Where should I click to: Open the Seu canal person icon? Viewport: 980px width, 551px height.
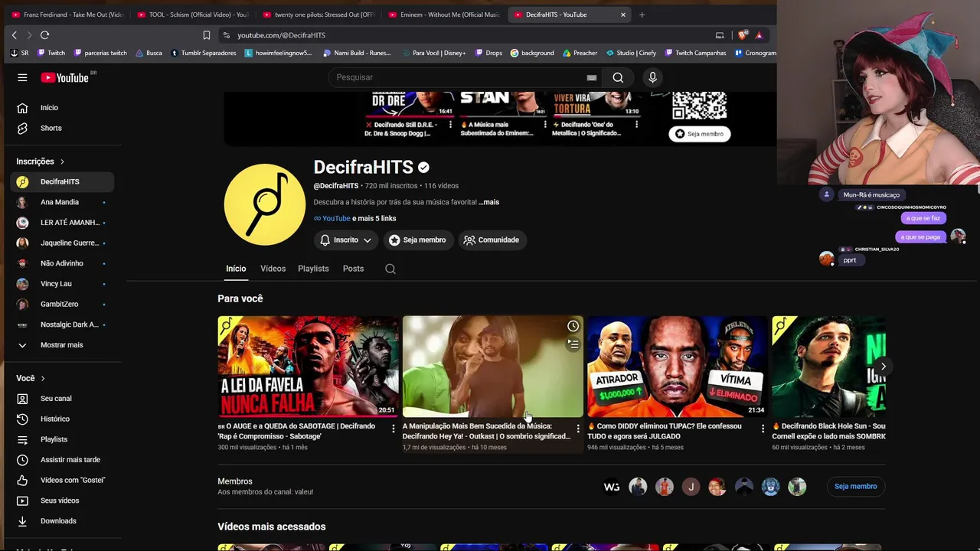[22, 399]
